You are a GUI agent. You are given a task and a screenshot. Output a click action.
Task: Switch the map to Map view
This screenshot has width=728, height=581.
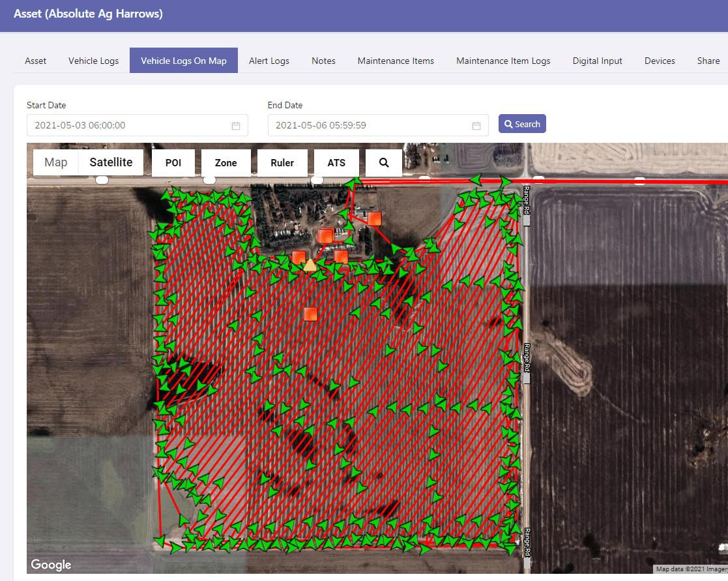tap(55, 162)
